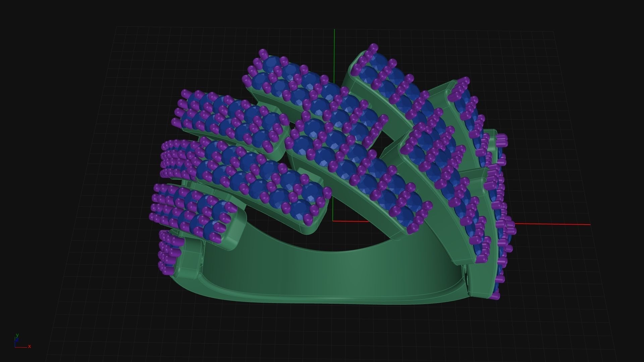Screen dimensions: 644x362
Task: Click the world origin where axes intersect
Action: (333, 221)
